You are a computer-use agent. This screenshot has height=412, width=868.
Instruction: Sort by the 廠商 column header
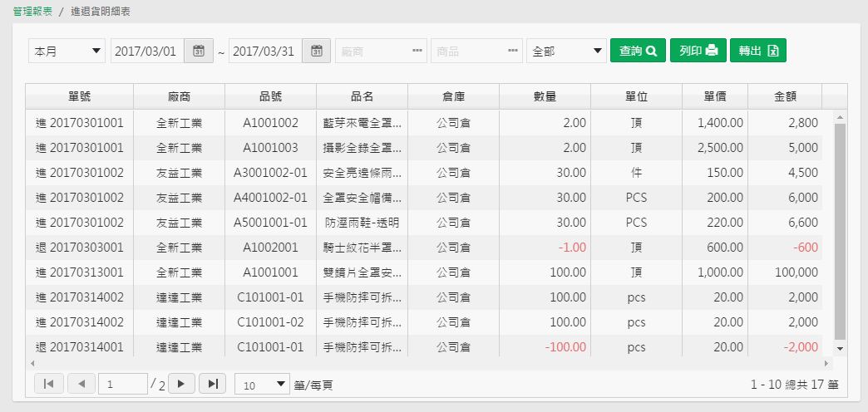click(x=180, y=96)
